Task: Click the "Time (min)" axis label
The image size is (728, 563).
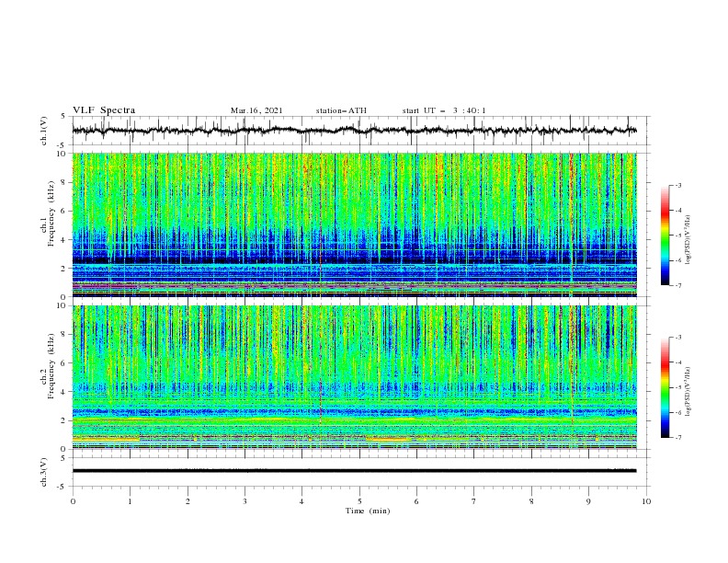Action: point(368,511)
